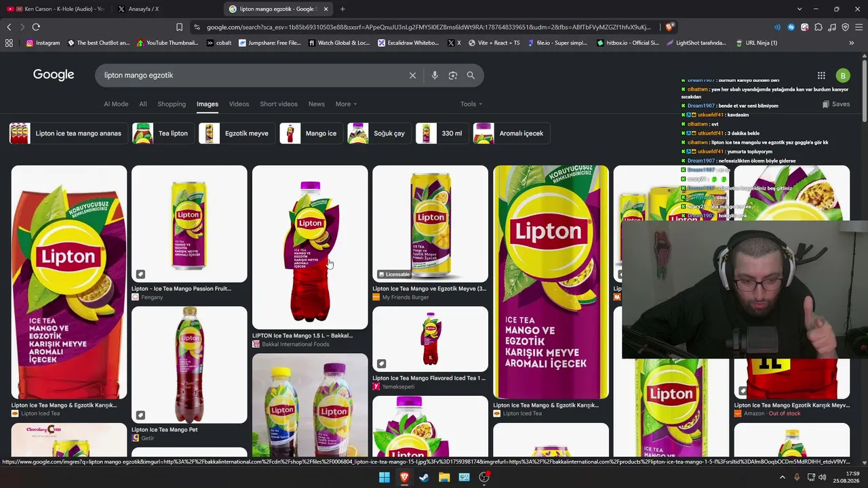The height and width of the screenshot is (488, 868).
Task: Focus the browser address bar URL
Action: pos(429,27)
